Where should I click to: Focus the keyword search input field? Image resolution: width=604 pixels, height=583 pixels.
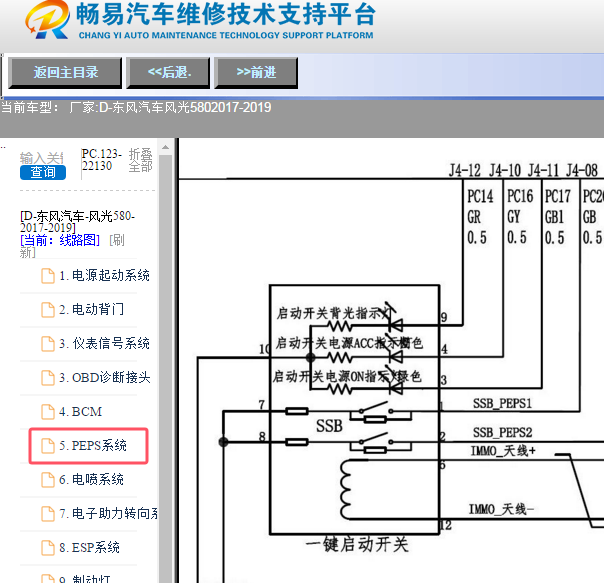[42, 158]
